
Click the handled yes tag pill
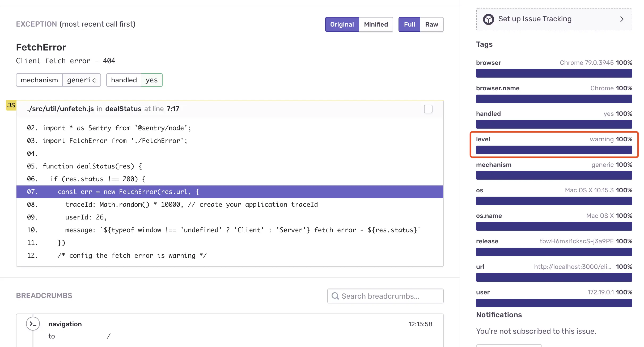click(x=134, y=80)
